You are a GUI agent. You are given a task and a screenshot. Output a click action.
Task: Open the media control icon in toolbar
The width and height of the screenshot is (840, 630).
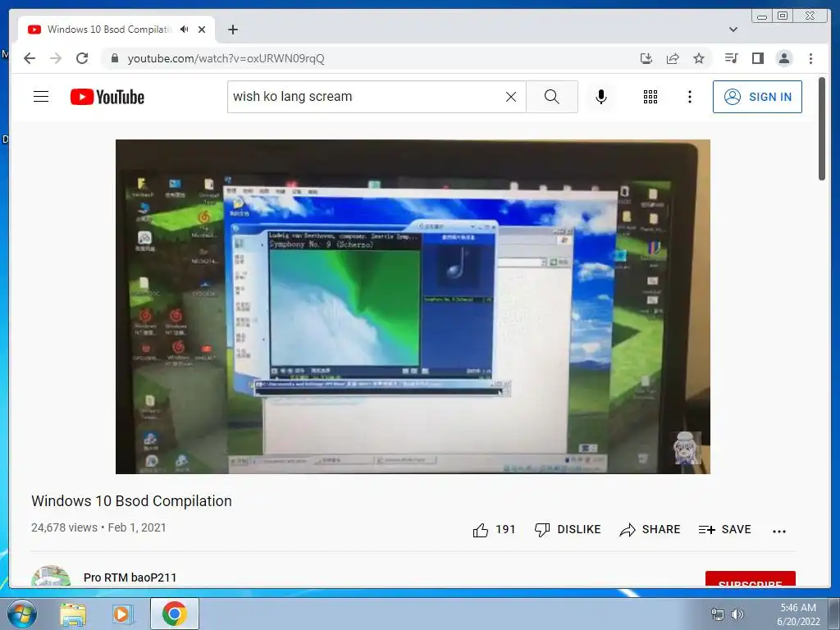pos(731,58)
